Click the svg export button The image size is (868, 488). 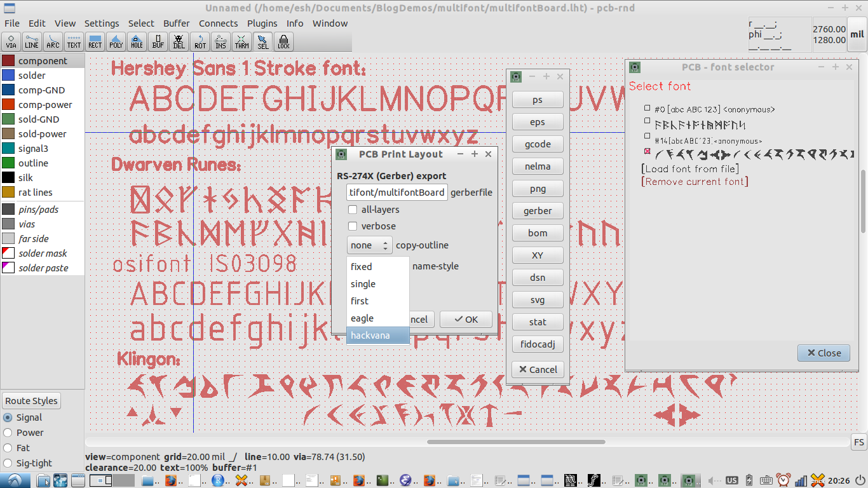point(538,300)
